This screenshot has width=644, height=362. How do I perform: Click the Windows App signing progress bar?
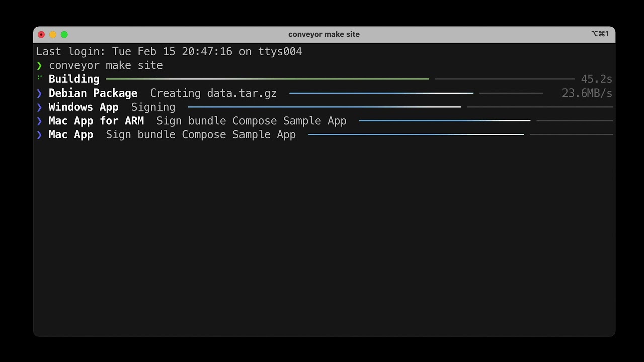pos(324,107)
